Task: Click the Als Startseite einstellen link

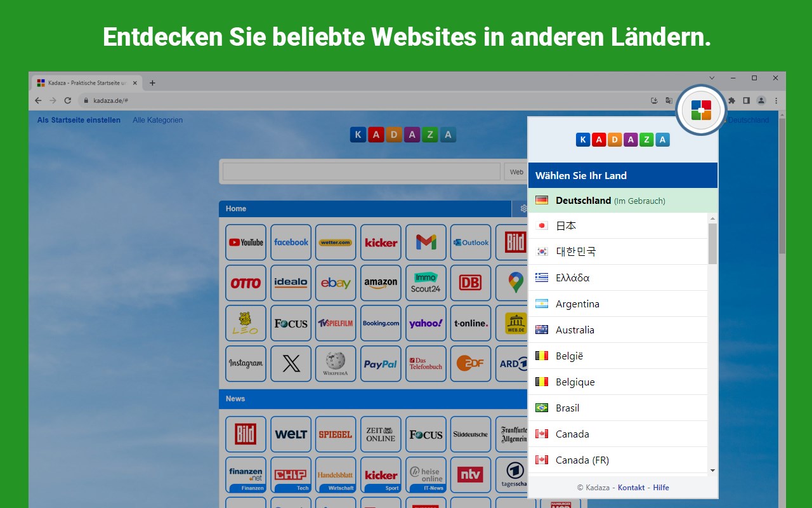Action: 79,120
